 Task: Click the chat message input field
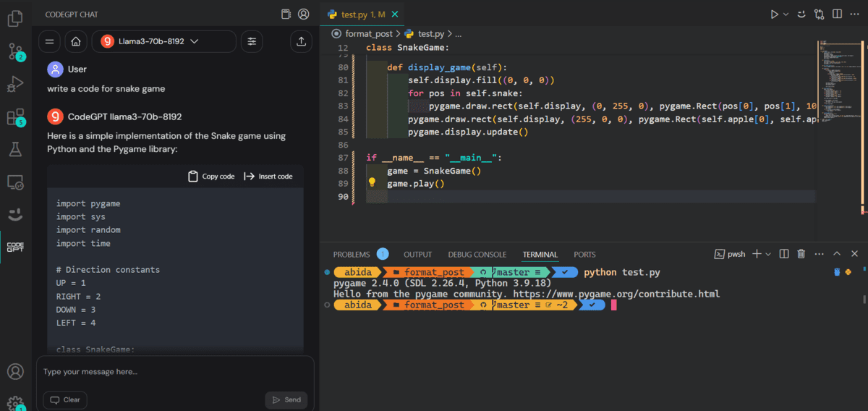[x=175, y=372]
